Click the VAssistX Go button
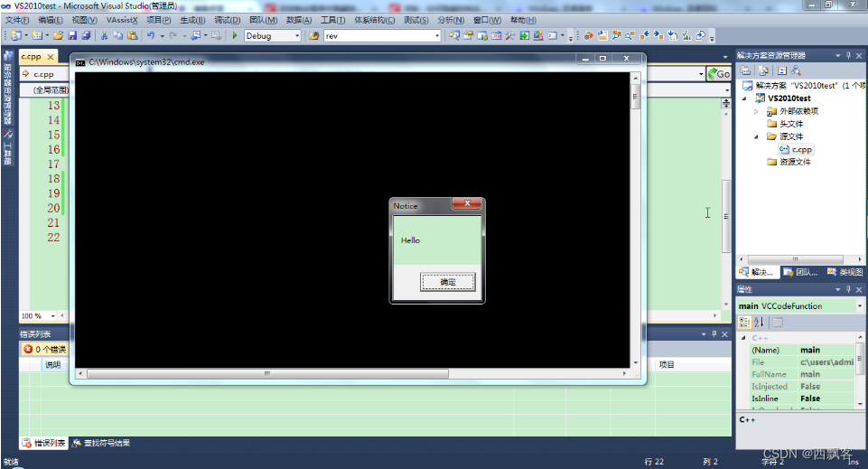Screen dimensions: 868x469 click(719, 73)
